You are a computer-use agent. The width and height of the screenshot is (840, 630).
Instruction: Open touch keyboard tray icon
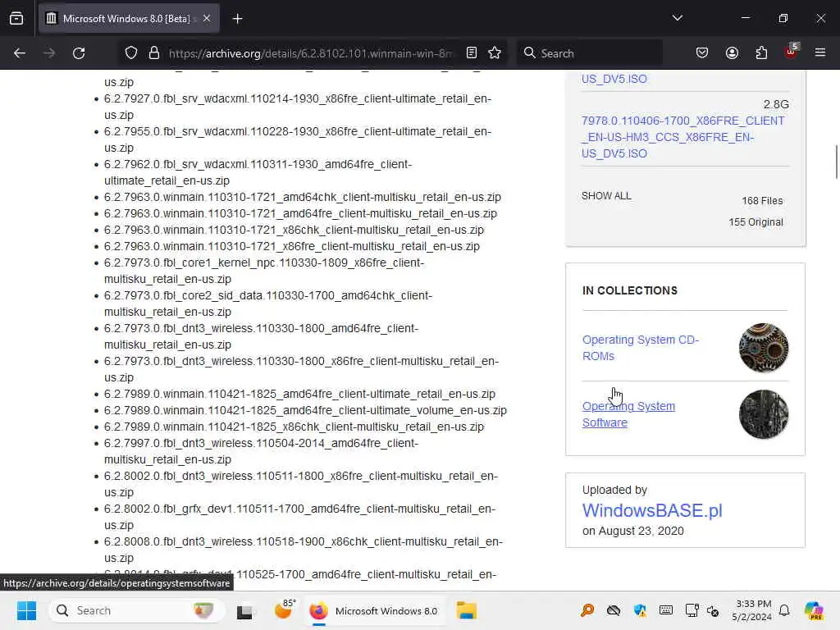point(666,610)
